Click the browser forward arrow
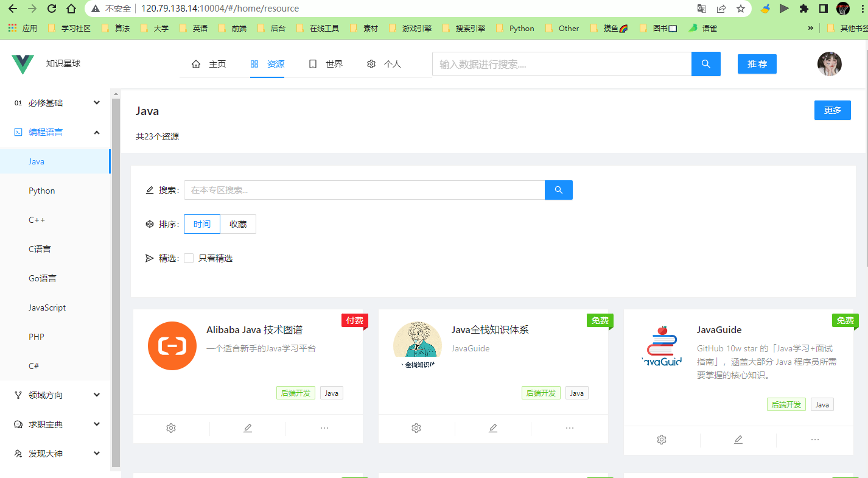This screenshot has width=868, height=478. (32, 9)
